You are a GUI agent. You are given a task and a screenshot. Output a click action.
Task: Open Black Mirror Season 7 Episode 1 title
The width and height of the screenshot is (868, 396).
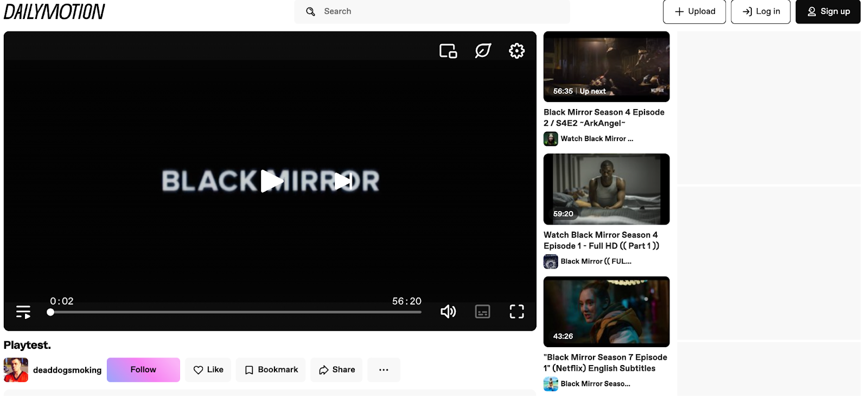605,363
